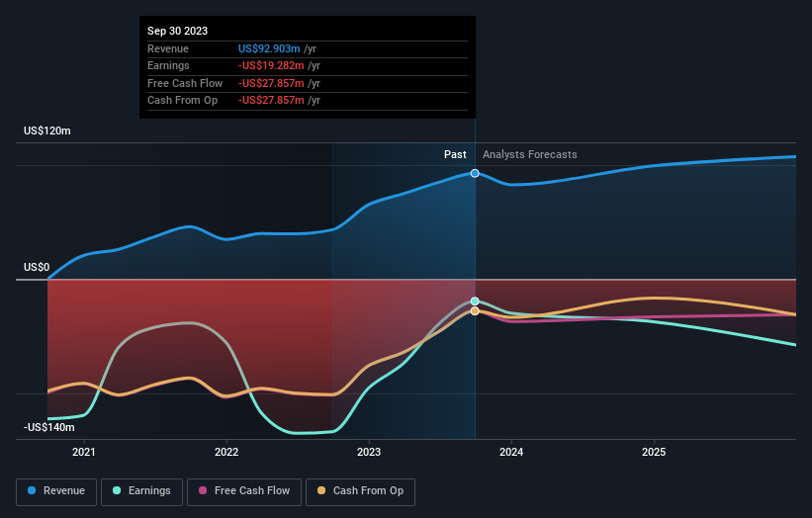This screenshot has width=812, height=518.
Task: Click the Analysts Forecasts label
Action: click(x=530, y=155)
